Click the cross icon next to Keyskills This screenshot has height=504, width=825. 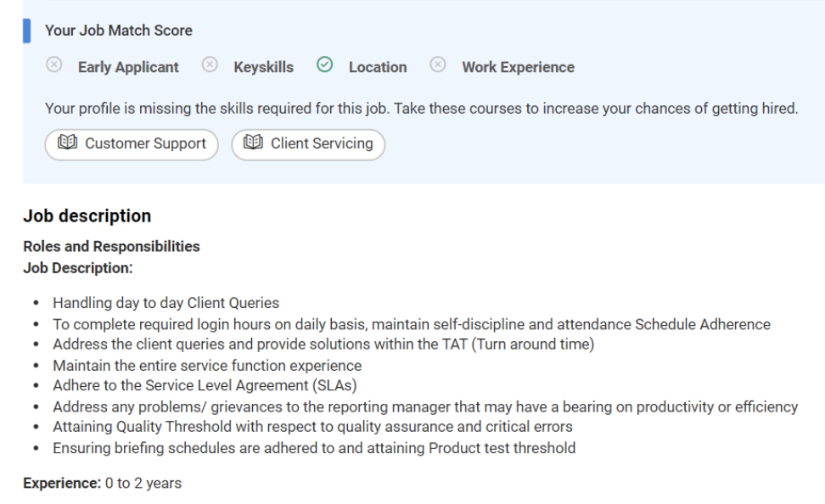(x=210, y=65)
